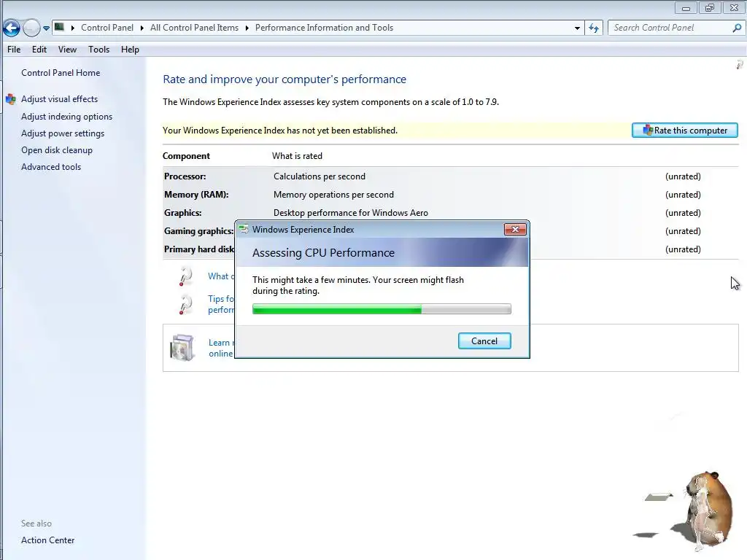The image size is (747, 560).
Task: Open the File menu
Action: point(14,50)
